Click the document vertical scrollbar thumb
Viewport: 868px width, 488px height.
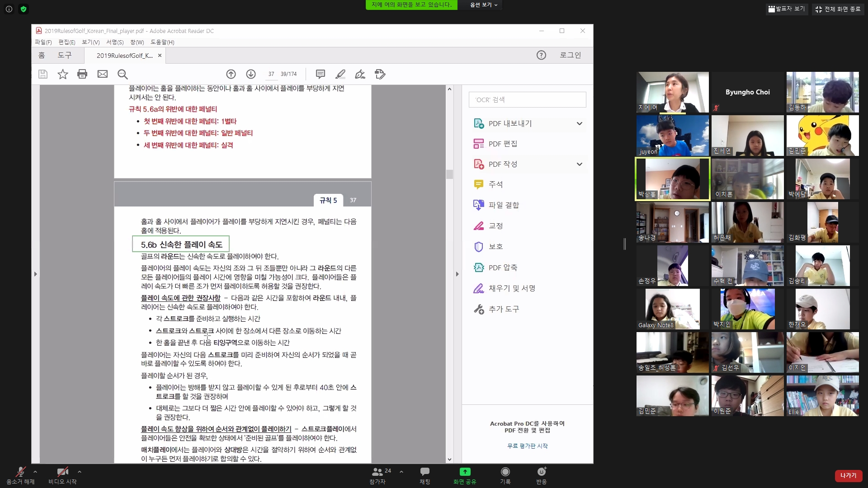[449, 174]
